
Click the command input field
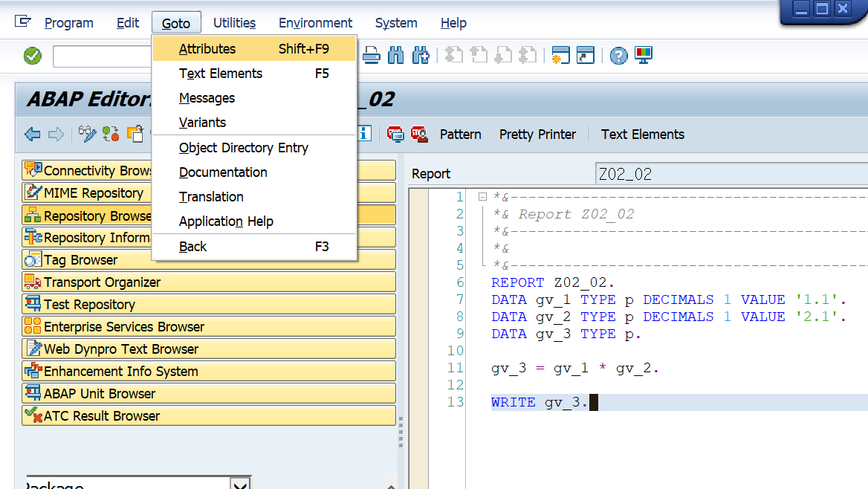tap(103, 56)
